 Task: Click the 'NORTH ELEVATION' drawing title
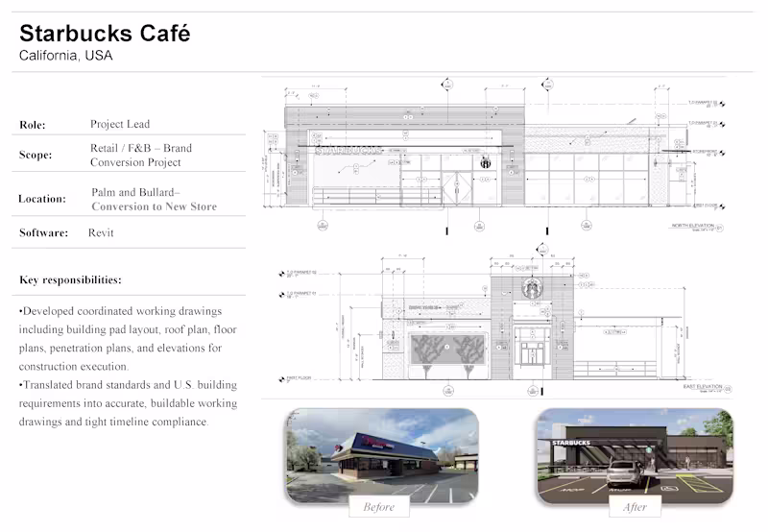click(x=692, y=226)
